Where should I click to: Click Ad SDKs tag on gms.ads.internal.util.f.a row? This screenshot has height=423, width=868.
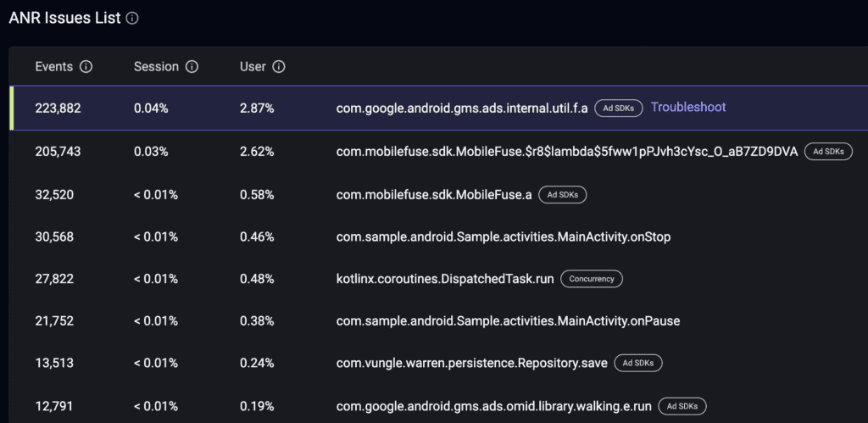point(618,108)
